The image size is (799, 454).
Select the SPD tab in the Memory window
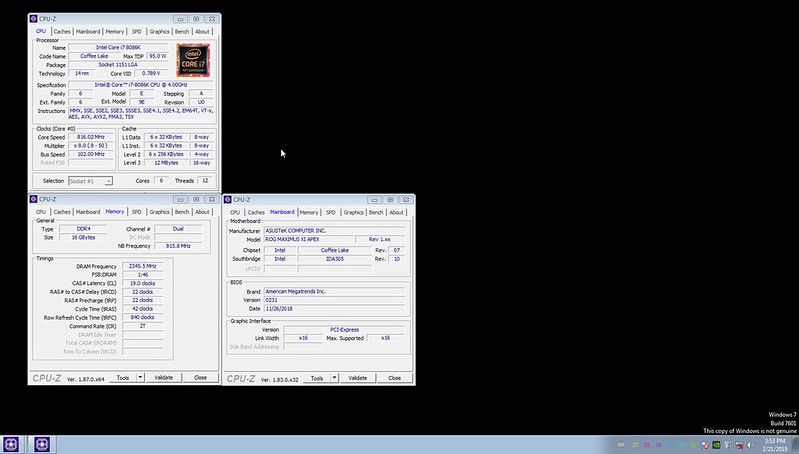[137, 212]
